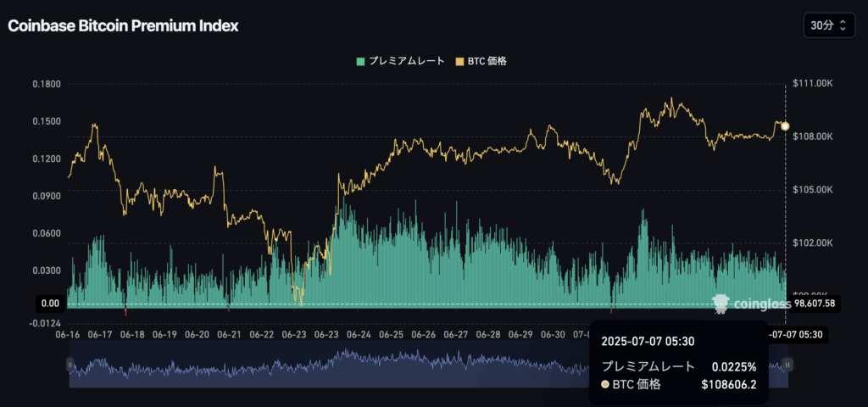Click the 06-25 date label
The image size is (868, 407).
pos(392,334)
